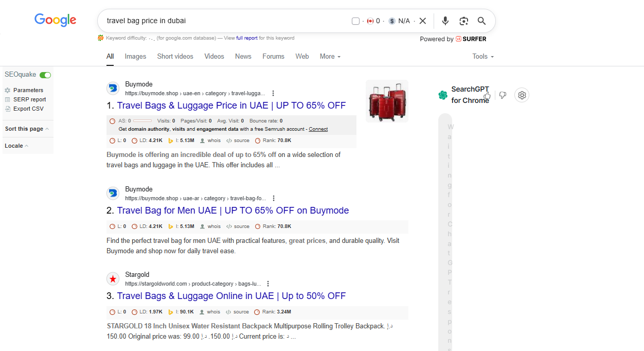This screenshot has height=351, width=644.
Task: Switch to the Forums tab
Action: click(x=273, y=57)
